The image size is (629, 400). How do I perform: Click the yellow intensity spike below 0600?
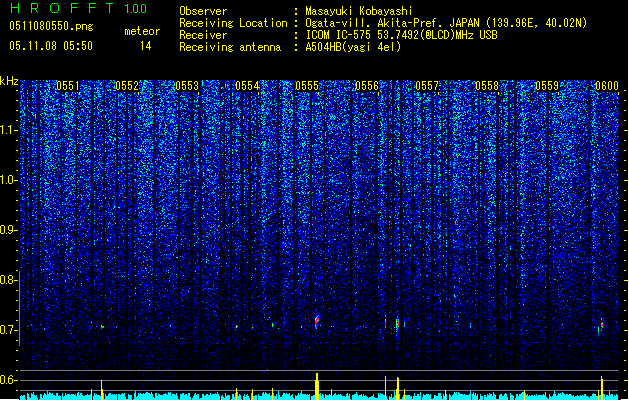[602, 388]
